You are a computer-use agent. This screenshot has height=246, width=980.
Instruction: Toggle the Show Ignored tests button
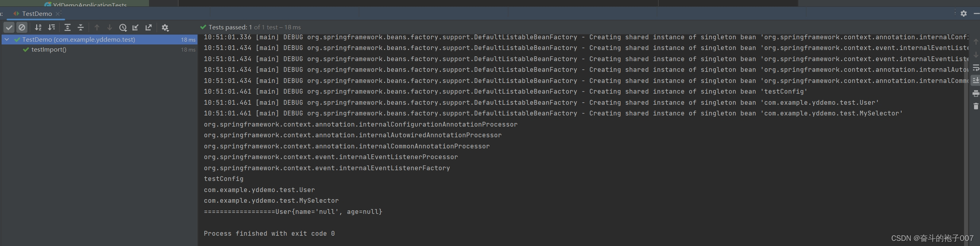22,27
